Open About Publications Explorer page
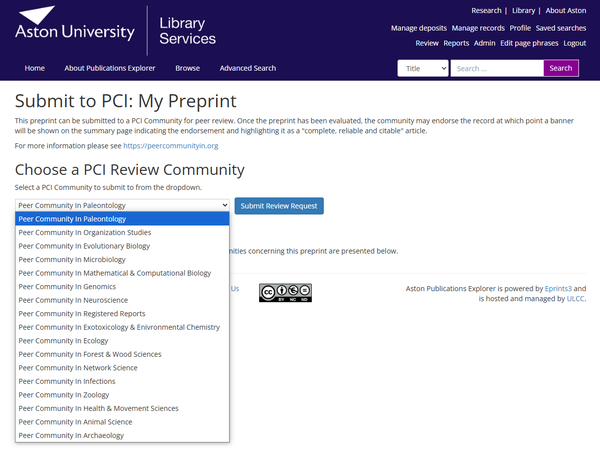Image resolution: width=600 pixels, height=451 pixels. tap(110, 68)
